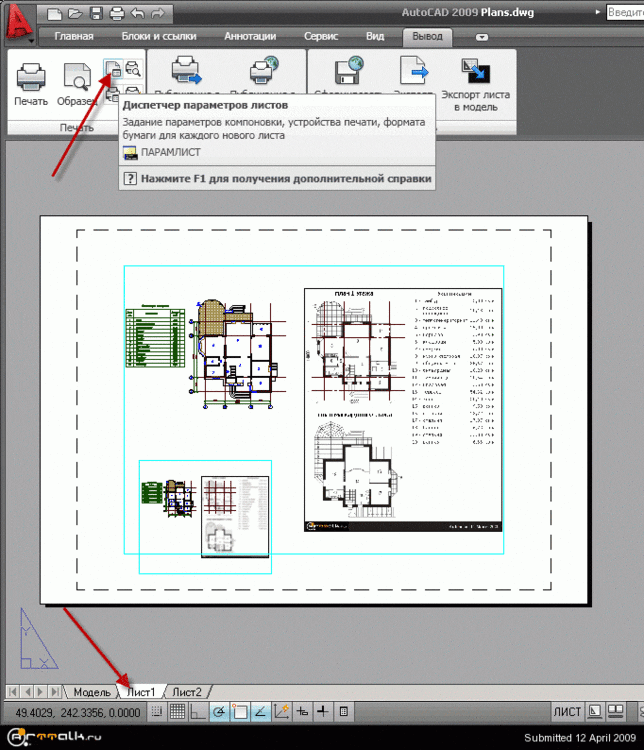This screenshot has width=644, height=750.
Task: Toggle Grid display in status bar
Action: pyautogui.click(x=177, y=712)
